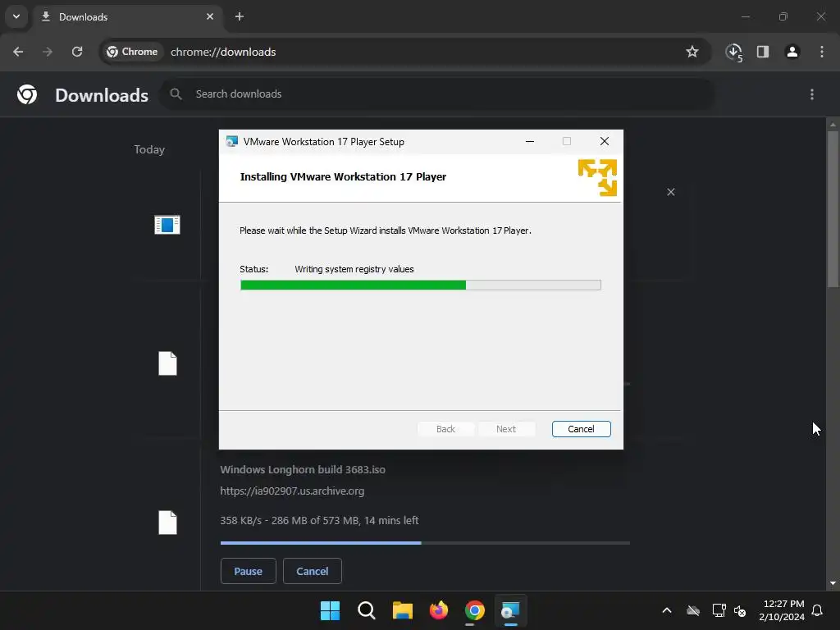Click the disabled Next button in setup

tap(506, 429)
